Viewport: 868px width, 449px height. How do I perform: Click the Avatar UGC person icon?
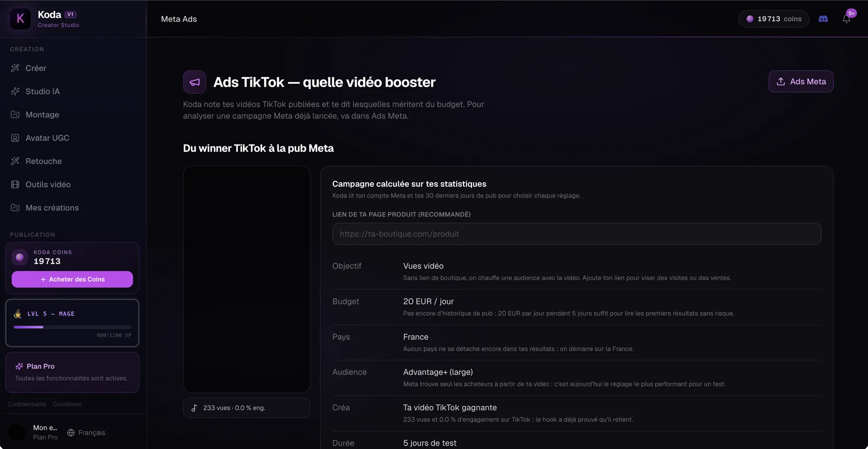click(x=15, y=138)
